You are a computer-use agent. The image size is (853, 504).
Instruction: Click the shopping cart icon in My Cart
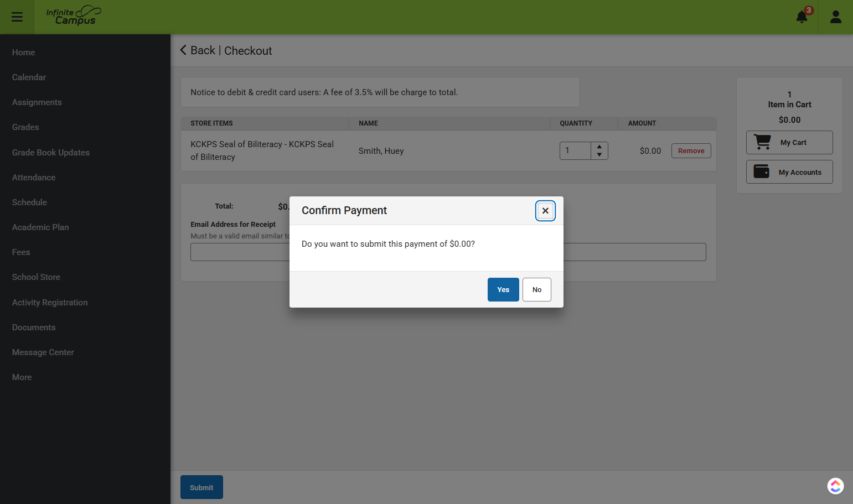pos(762,142)
